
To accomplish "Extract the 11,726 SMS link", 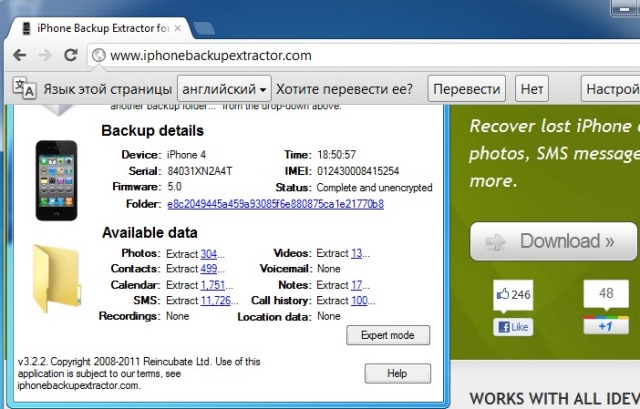I will coord(216,300).
